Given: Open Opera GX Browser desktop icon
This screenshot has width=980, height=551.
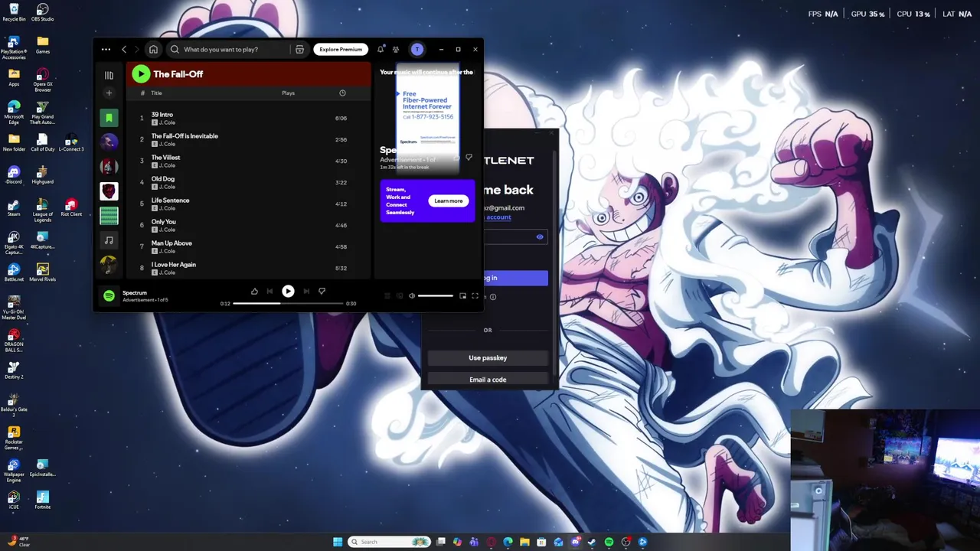Looking at the screenshot, I should point(43,79).
